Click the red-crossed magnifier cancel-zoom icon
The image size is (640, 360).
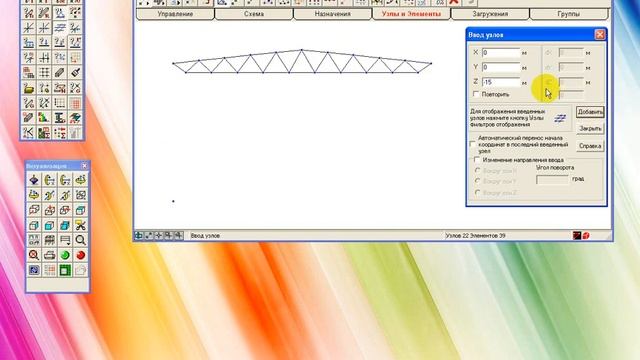point(34,256)
